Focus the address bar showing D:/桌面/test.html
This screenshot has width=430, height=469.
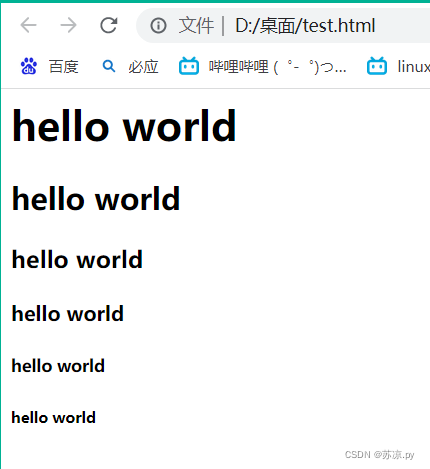pos(283,26)
